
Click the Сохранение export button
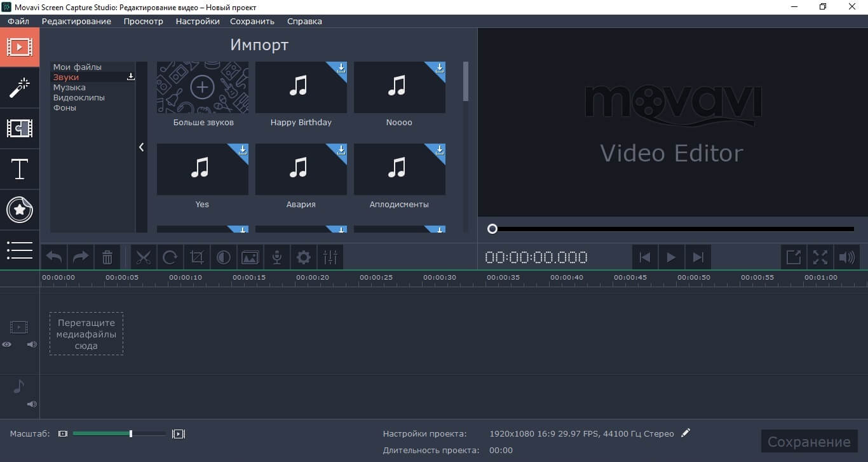tap(809, 442)
